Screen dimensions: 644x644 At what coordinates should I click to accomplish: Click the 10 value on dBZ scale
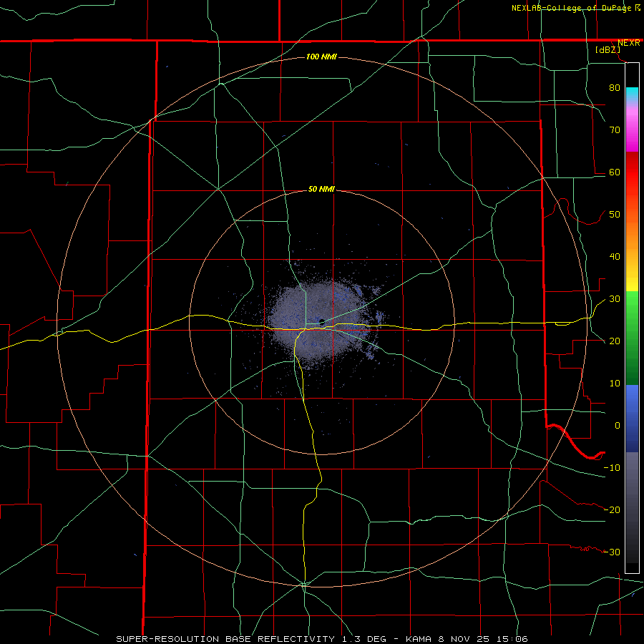[x=615, y=384]
